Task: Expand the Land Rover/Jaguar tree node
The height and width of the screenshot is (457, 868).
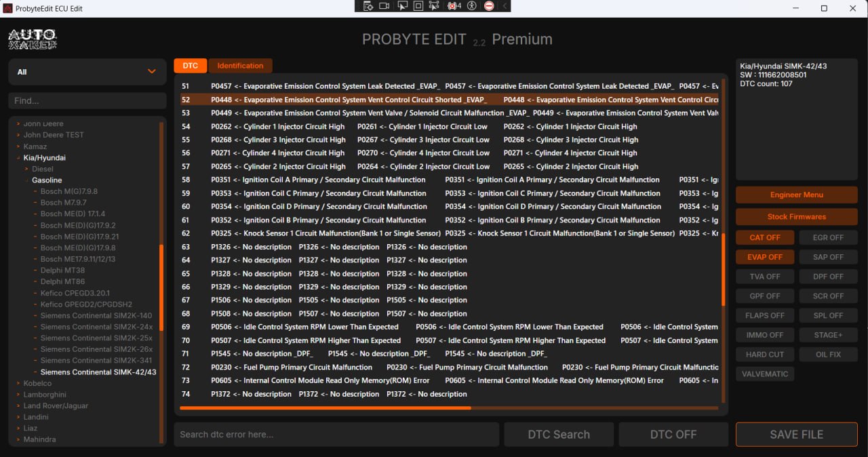Action: 18,405
